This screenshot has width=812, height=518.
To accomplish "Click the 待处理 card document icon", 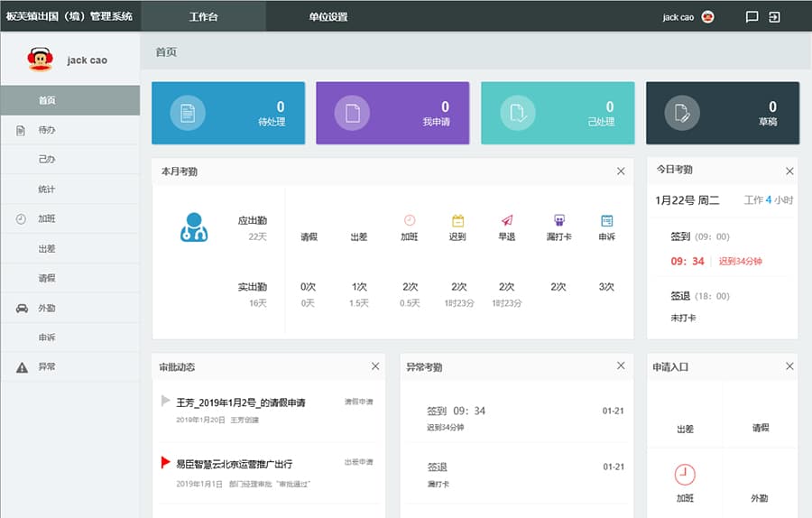I will coord(188,113).
